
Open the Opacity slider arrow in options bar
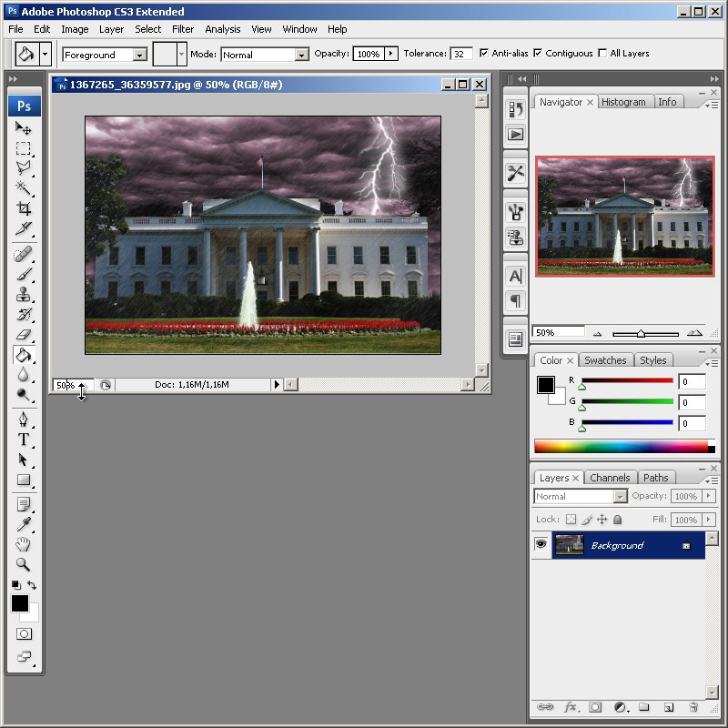(x=391, y=54)
